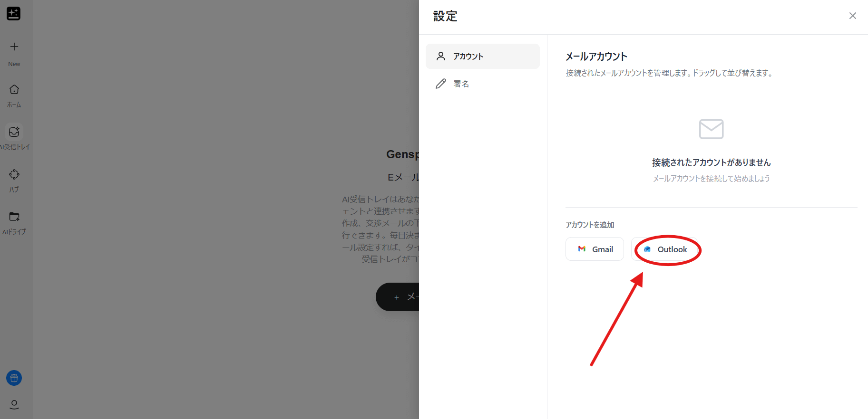Click the envelope icon above the empty message
This screenshot has height=419, width=868.
(x=711, y=129)
